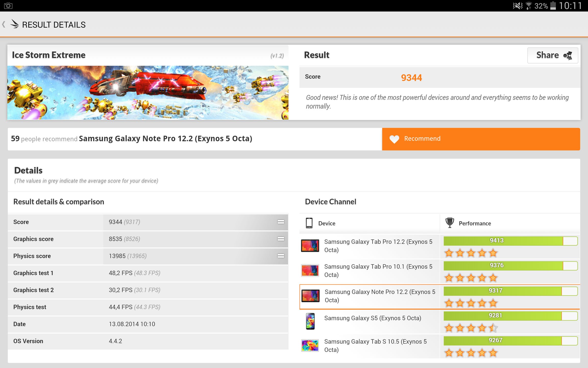Tap the Galaxy Tab S 10.5 thumbnail

click(310, 346)
